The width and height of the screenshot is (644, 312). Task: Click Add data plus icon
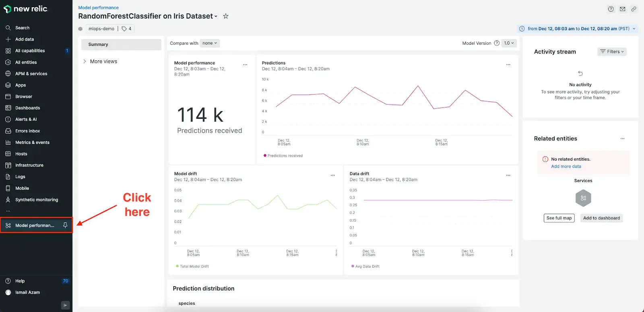(x=8, y=39)
